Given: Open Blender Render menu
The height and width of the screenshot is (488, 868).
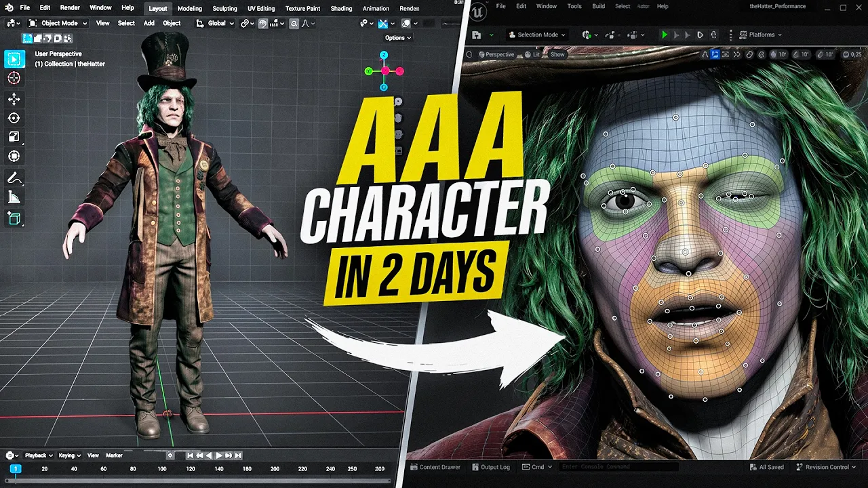Looking at the screenshot, I should (x=70, y=8).
